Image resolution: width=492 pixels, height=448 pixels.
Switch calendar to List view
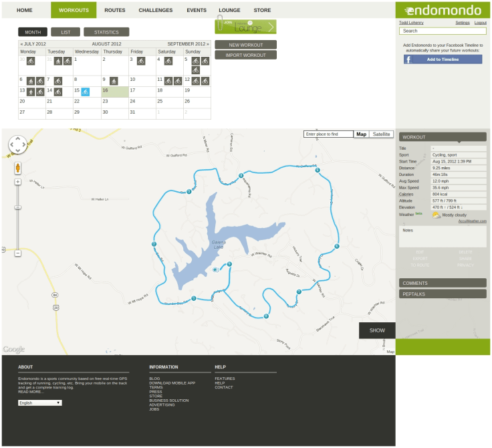coord(66,32)
